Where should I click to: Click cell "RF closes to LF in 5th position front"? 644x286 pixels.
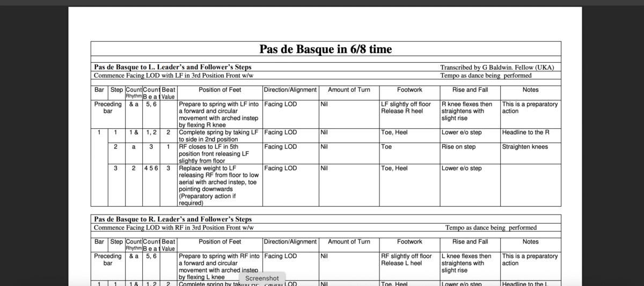(215, 153)
